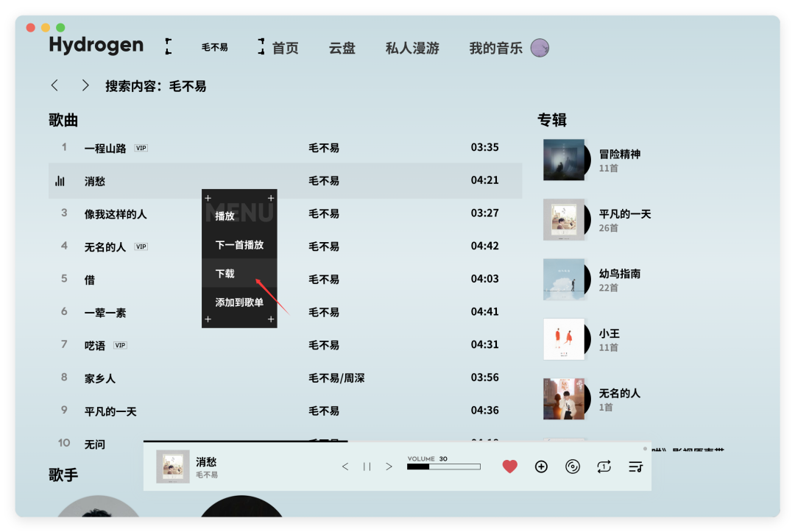Pause playback in the player bar
795x532 pixels.
pos(367,467)
